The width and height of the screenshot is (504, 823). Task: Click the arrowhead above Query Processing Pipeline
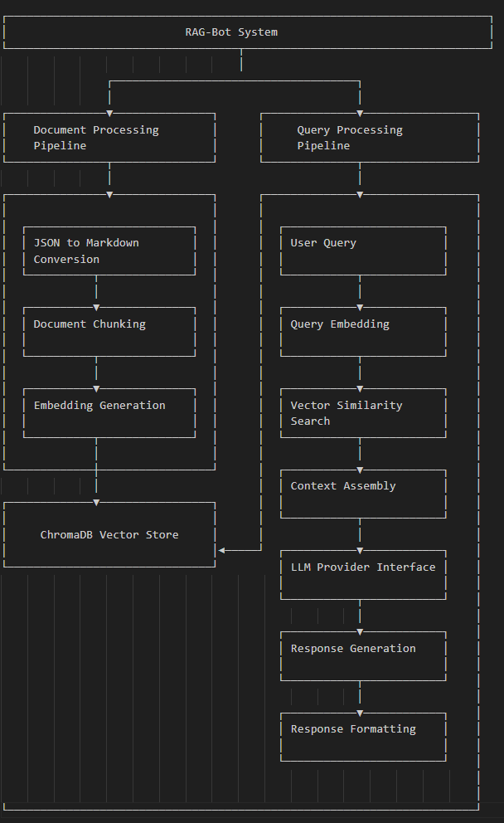click(360, 113)
